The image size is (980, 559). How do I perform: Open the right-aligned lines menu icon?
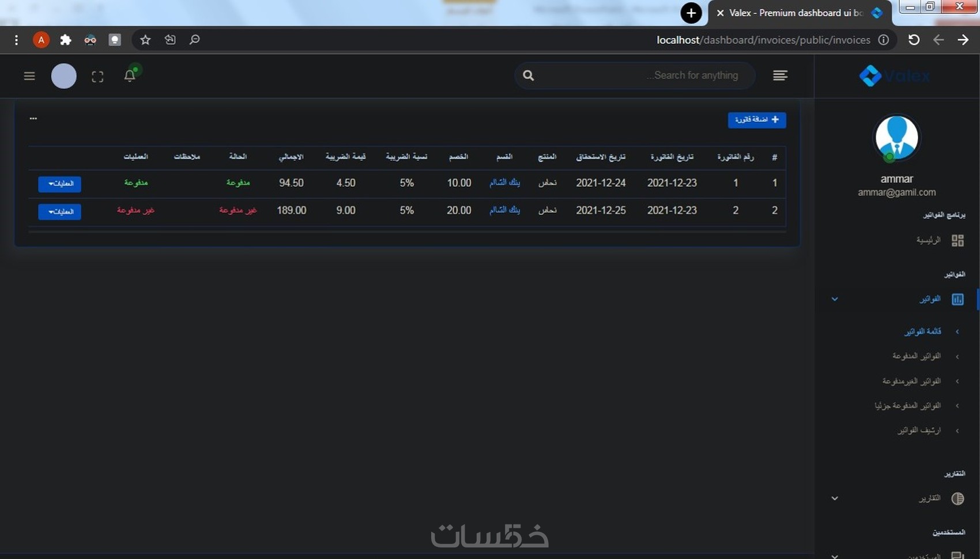pyautogui.click(x=780, y=75)
